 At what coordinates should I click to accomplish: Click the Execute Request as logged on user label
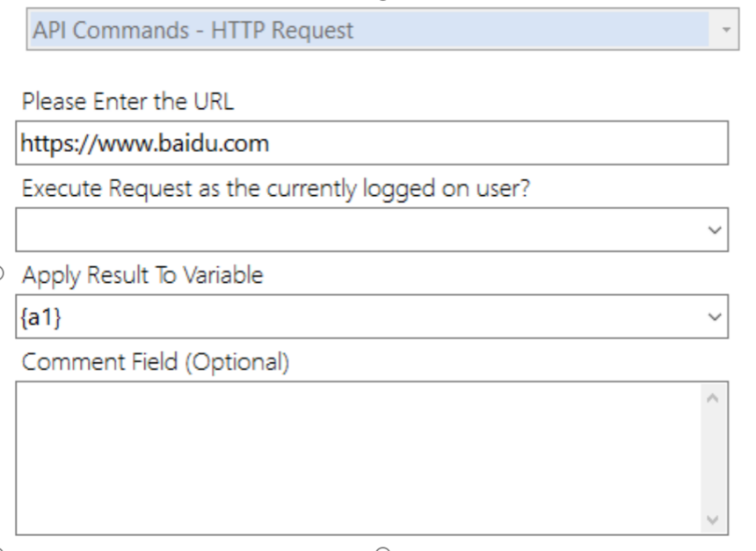point(276,188)
